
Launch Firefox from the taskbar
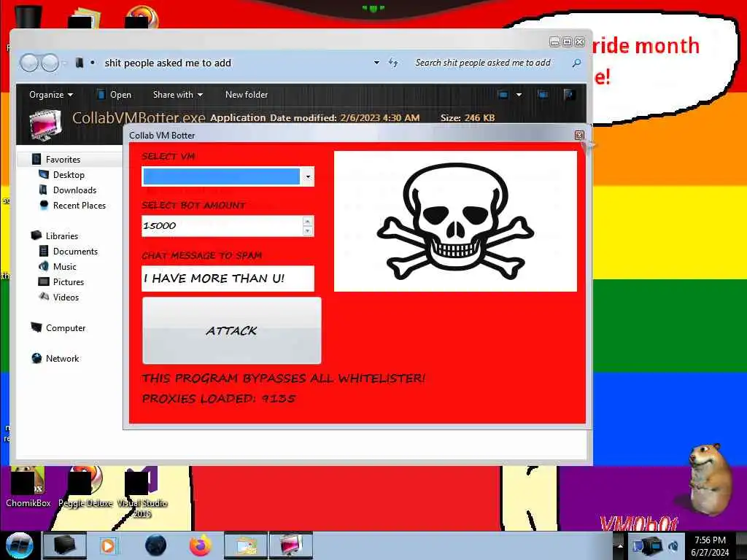pyautogui.click(x=201, y=545)
